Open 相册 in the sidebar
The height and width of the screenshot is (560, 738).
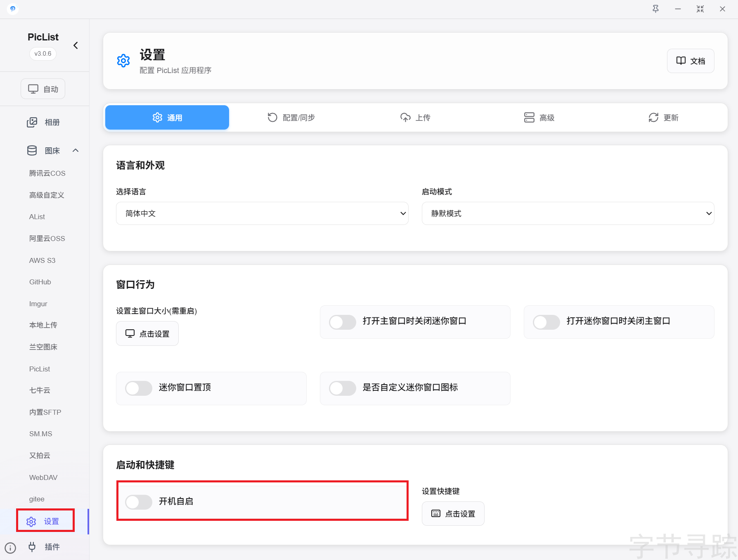(44, 122)
